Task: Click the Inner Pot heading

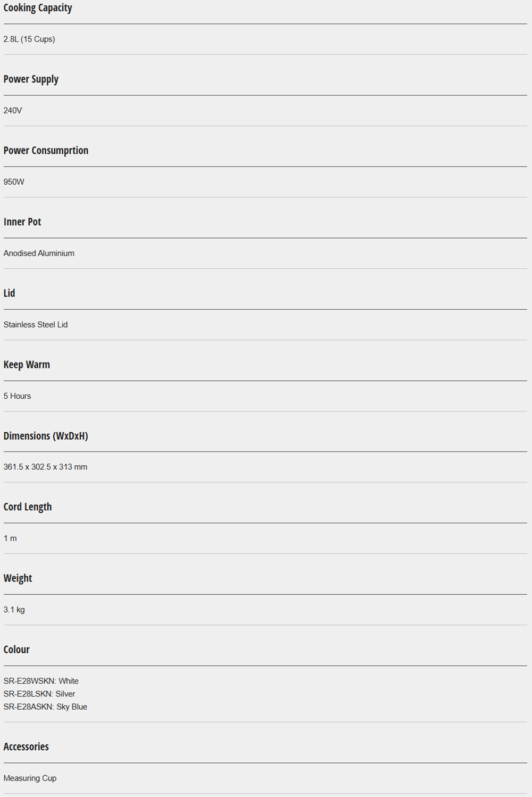Action: pyautogui.click(x=22, y=222)
